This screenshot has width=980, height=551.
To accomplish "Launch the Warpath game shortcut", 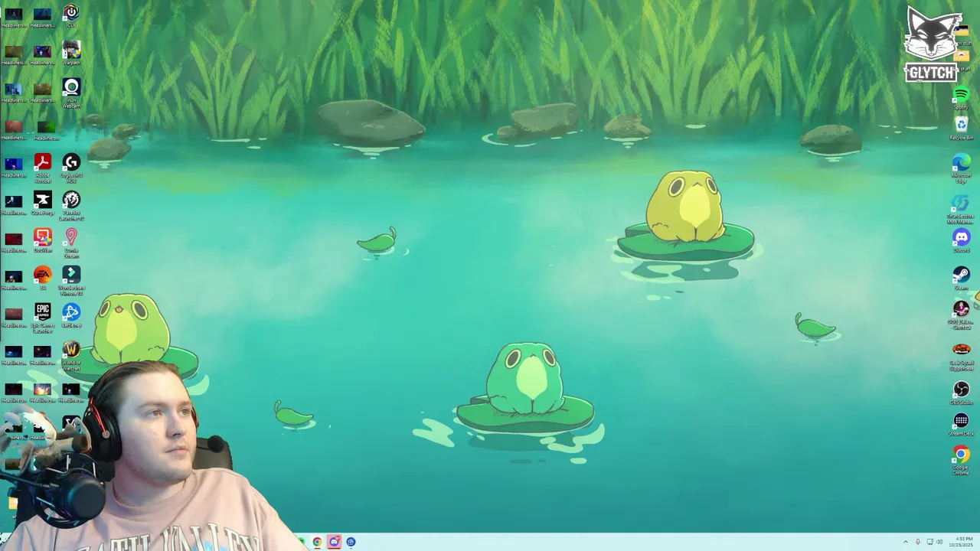I will point(71,53).
